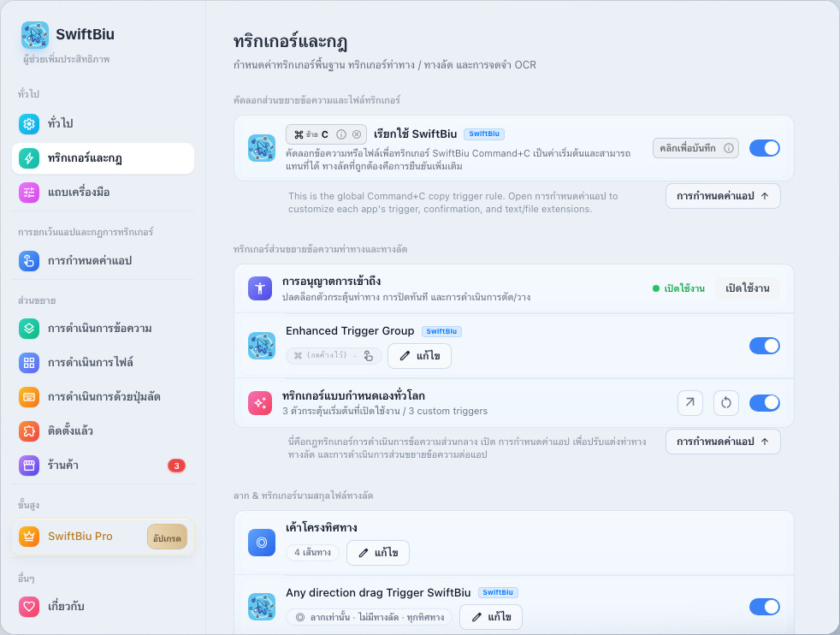
Task: Open การดำเนินการข้อความ section
Action: pos(103,329)
